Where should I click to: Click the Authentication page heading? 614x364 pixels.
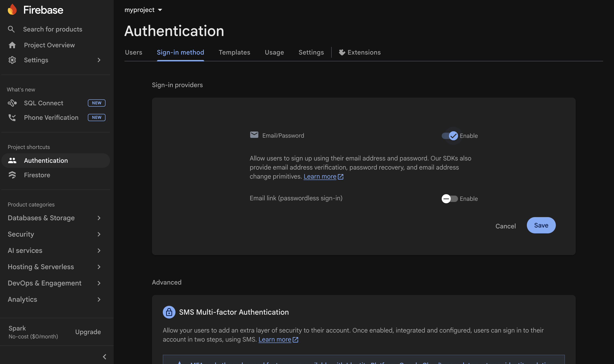(x=174, y=31)
